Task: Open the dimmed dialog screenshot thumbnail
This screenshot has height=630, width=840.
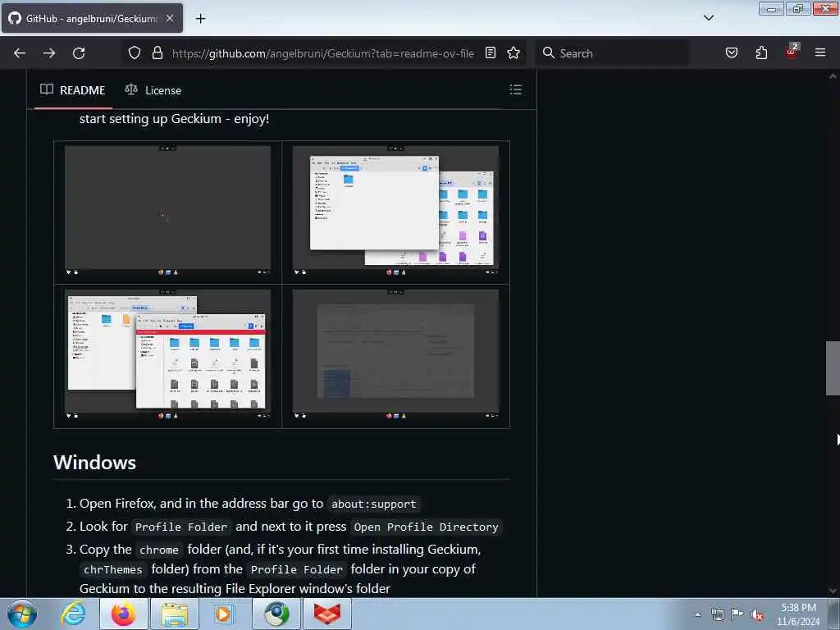Action: coord(395,356)
